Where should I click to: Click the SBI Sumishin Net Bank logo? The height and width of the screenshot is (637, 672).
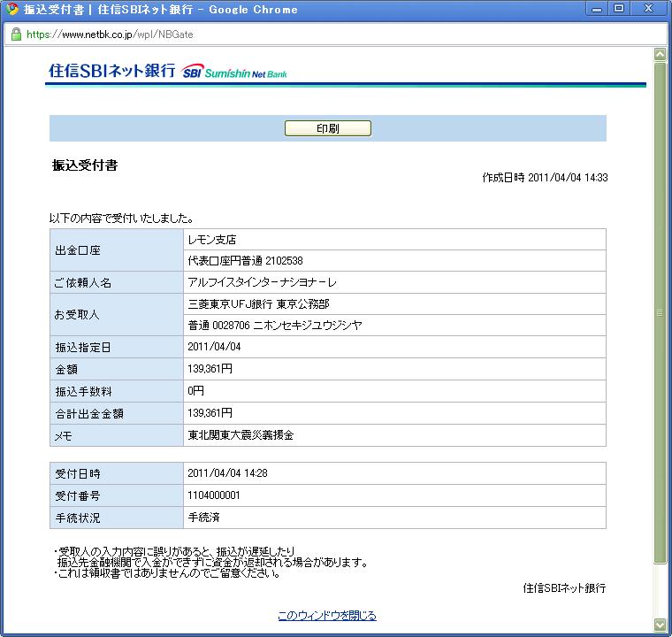[x=234, y=72]
